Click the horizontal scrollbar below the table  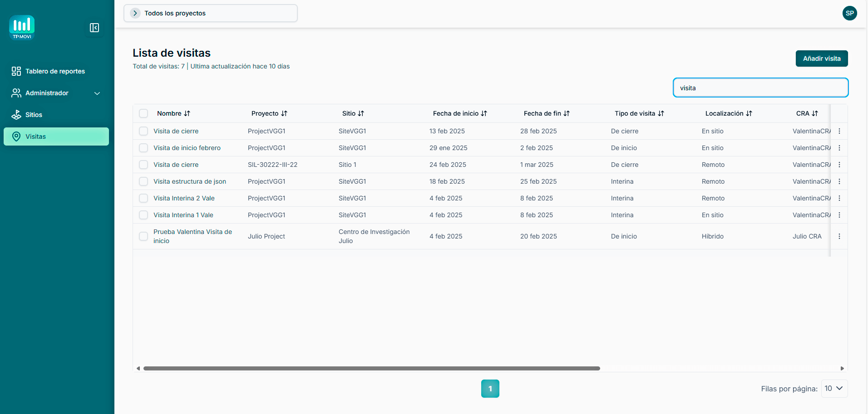[371, 368]
